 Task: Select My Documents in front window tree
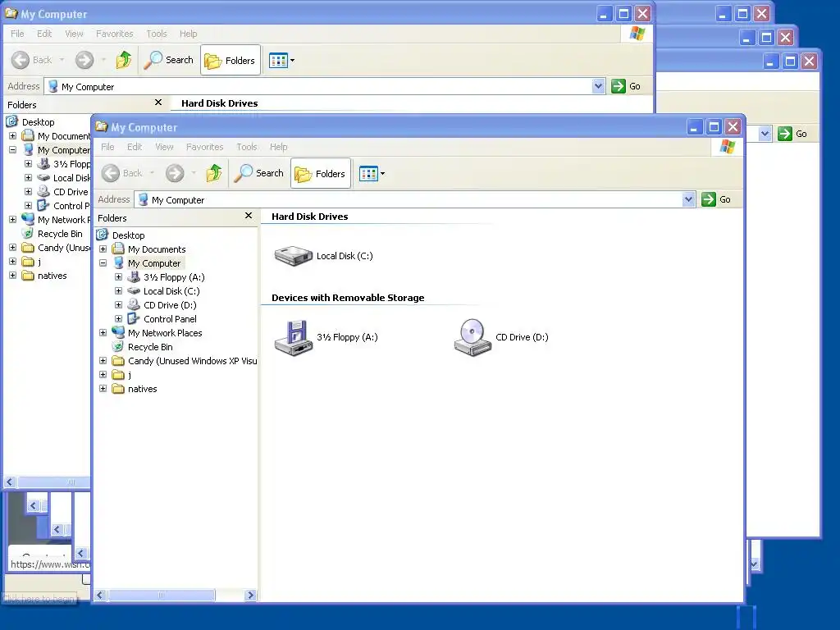(157, 249)
